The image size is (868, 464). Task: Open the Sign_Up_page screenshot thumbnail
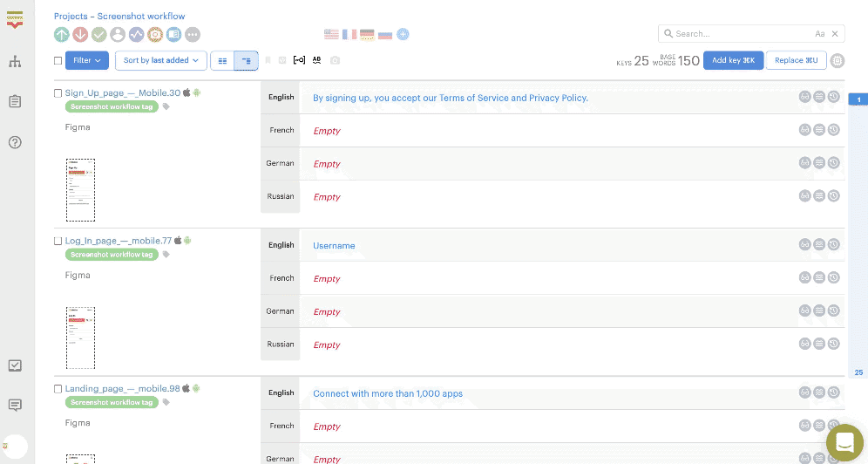80,190
